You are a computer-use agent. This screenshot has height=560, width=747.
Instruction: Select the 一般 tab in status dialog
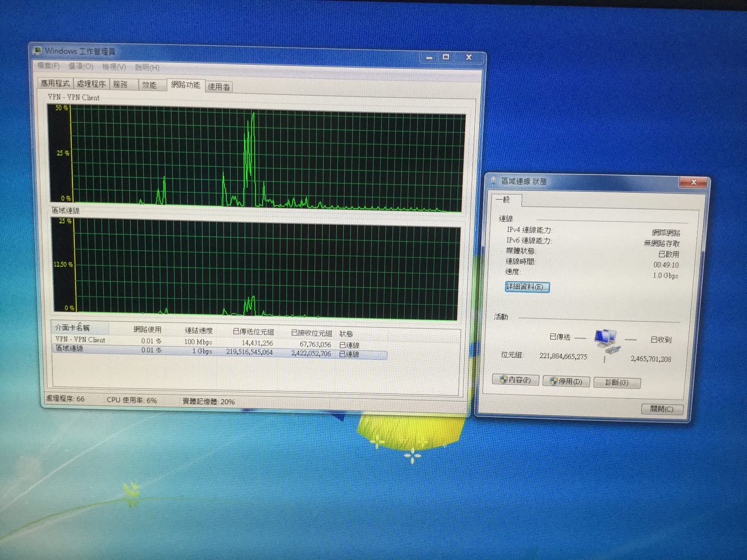(504, 199)
